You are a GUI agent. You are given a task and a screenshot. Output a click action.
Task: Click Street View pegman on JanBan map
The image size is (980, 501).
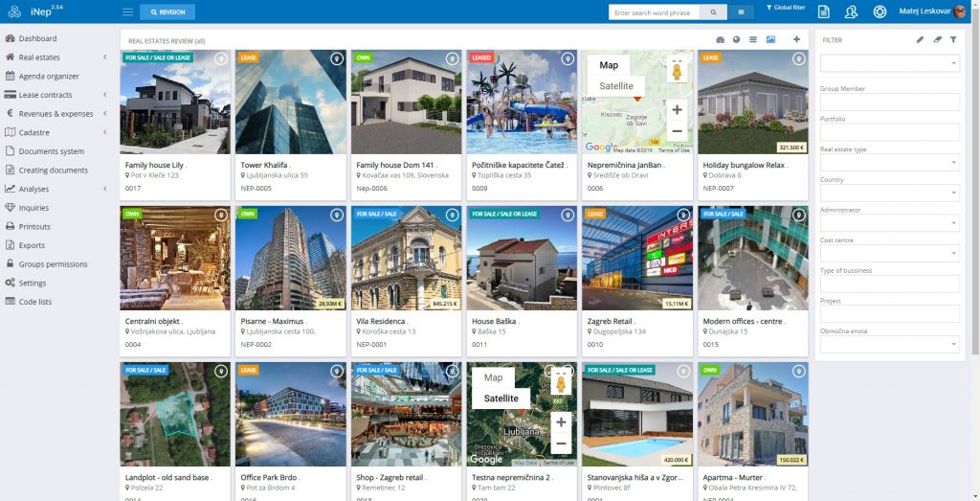pyautogui.click(x=677, y=71)
